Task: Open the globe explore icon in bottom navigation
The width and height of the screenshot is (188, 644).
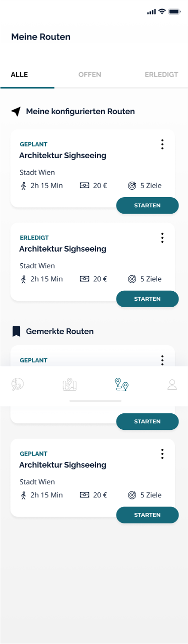Action: tap(17, 384)
